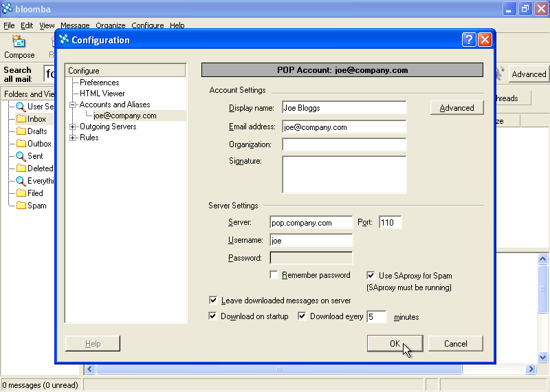Select the Inbox folder icon
The height and width of the screenshot is (392, 550).
click(x=21, y=119)
